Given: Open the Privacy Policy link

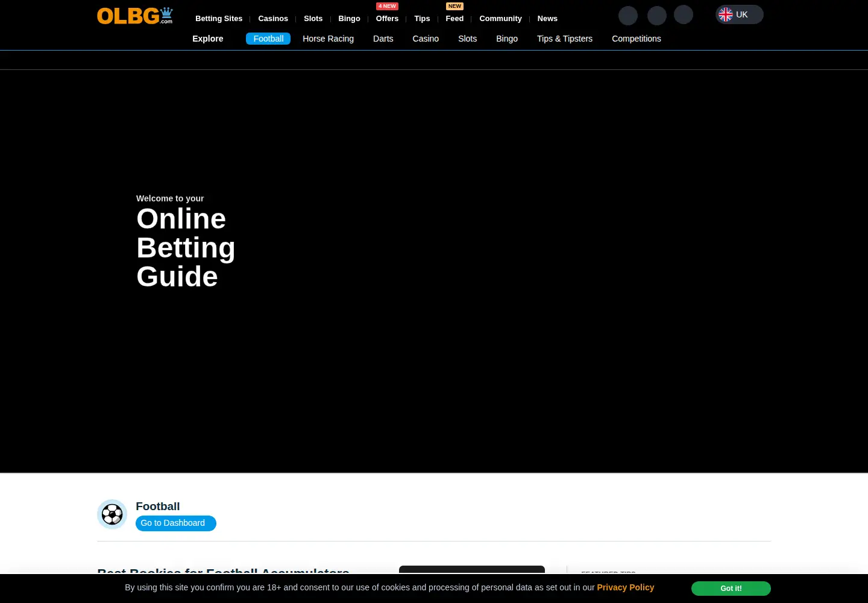Looking at the screenshot, I should (626, 587).
